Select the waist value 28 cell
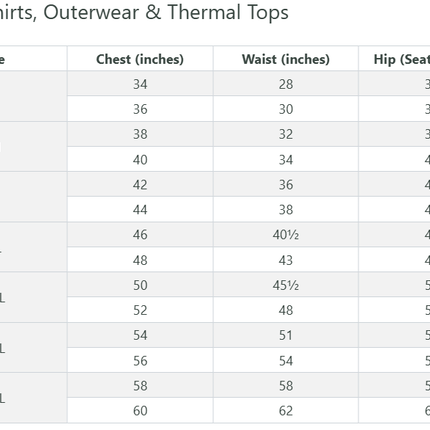 [x=286, y=84]
